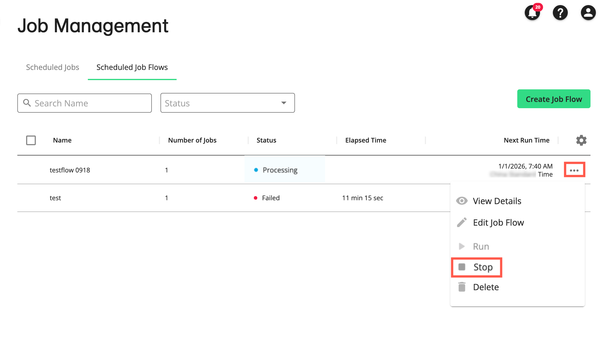Open the notifications bell icon
This screenshot has width=615, height=364.
[532, 13]
